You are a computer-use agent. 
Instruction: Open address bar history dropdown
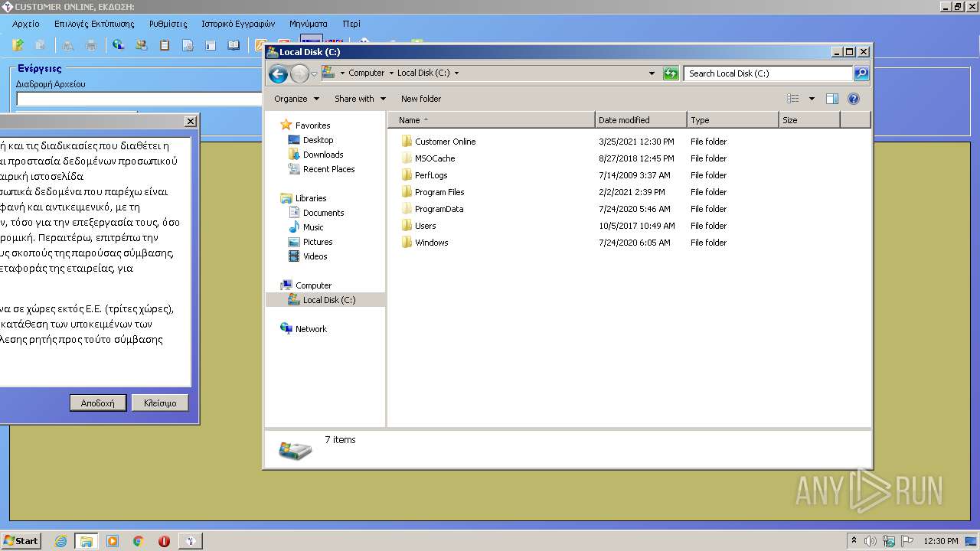coord(652,73)
